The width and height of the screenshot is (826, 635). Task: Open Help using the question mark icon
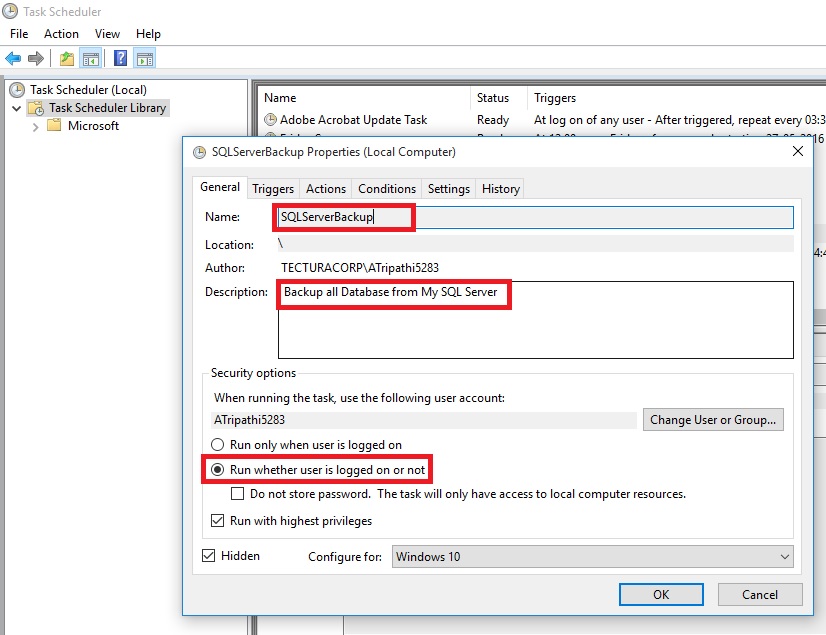tap(120, 58)
